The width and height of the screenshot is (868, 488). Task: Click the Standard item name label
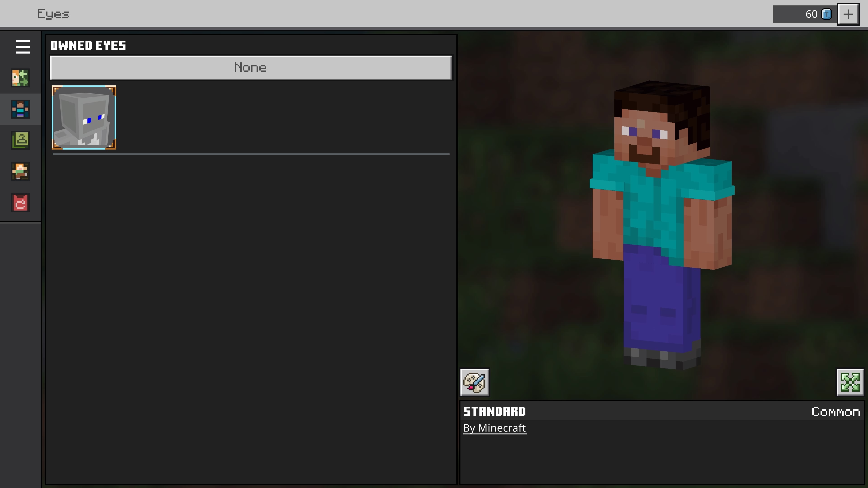pos(494,411)
